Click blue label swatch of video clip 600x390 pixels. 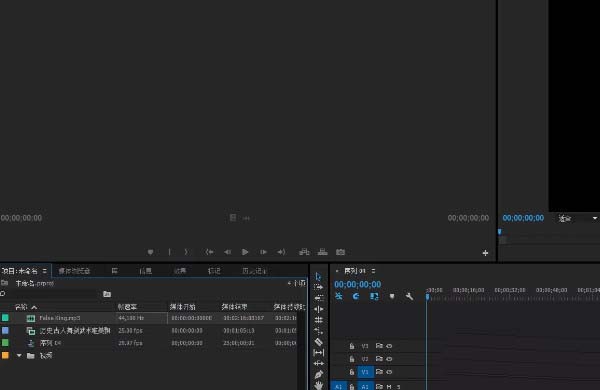tap(5, 330)
